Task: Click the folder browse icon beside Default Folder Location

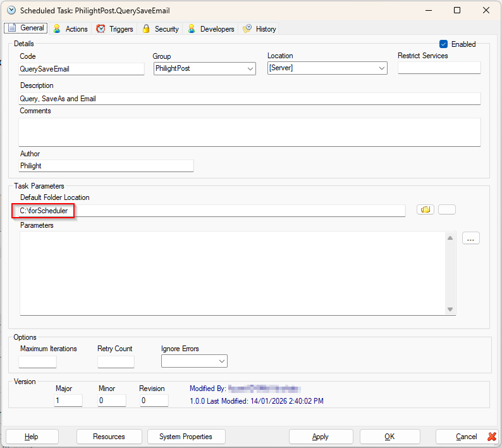Action: (x=425, y=209)
